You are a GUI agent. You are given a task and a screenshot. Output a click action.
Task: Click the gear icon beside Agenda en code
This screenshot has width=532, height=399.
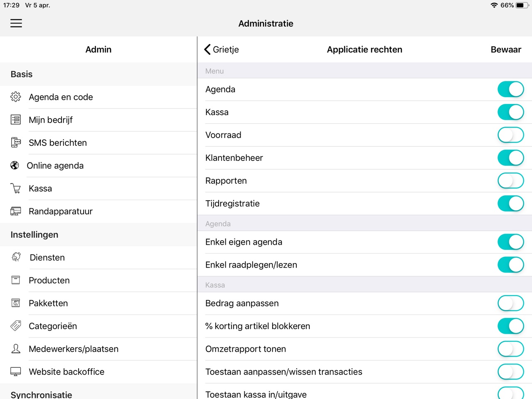pos(16,97)
